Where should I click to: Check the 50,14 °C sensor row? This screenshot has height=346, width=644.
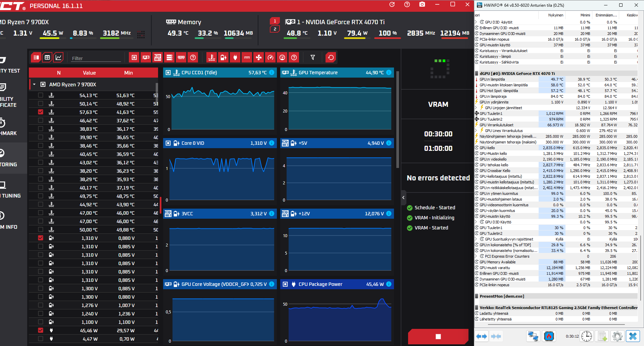[41, 104]
